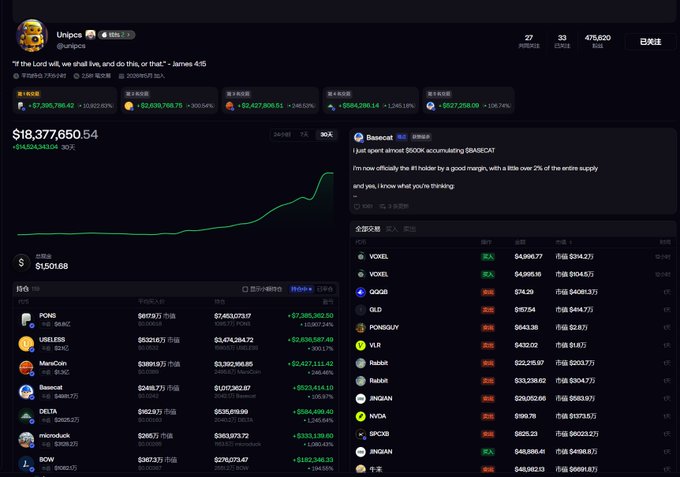Image resolution: width=680 pixels, height=477 pixels.
Task: Select the 全部交易 tab
Action: point(368,229)
